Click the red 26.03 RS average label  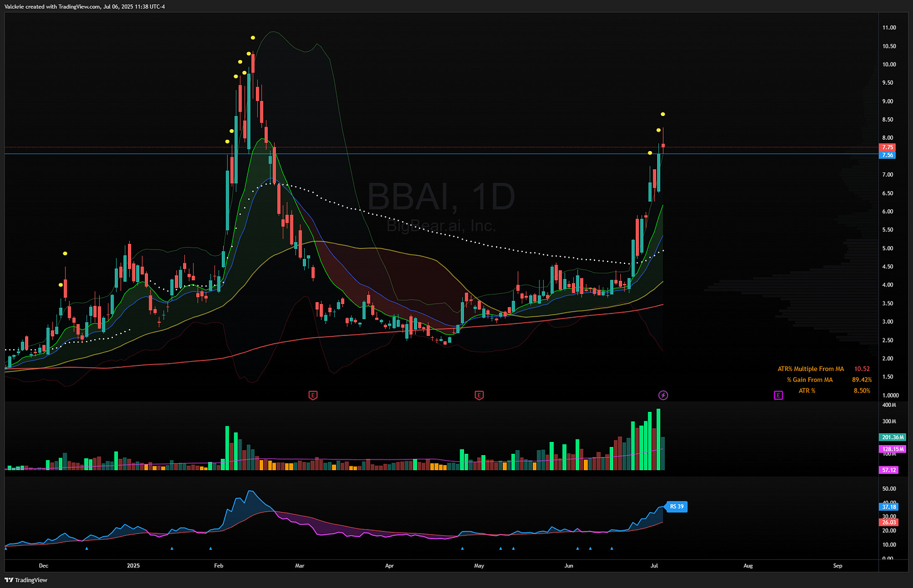pos(889,522)
